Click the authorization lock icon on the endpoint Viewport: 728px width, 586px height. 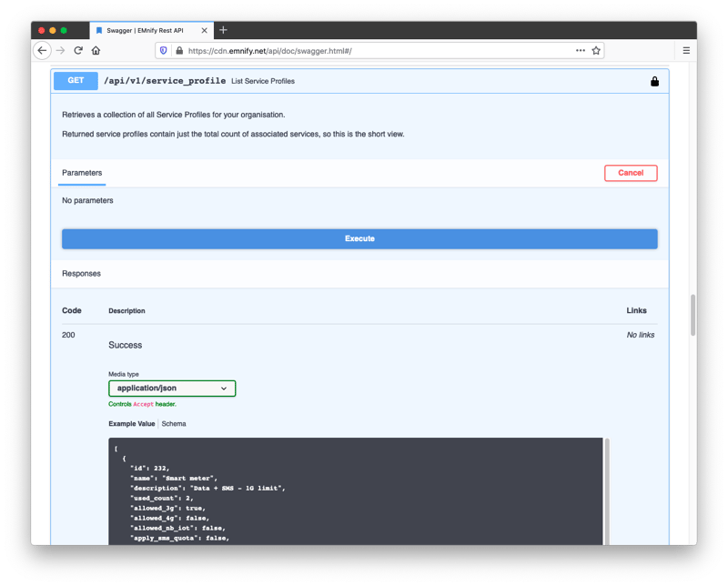654,81
